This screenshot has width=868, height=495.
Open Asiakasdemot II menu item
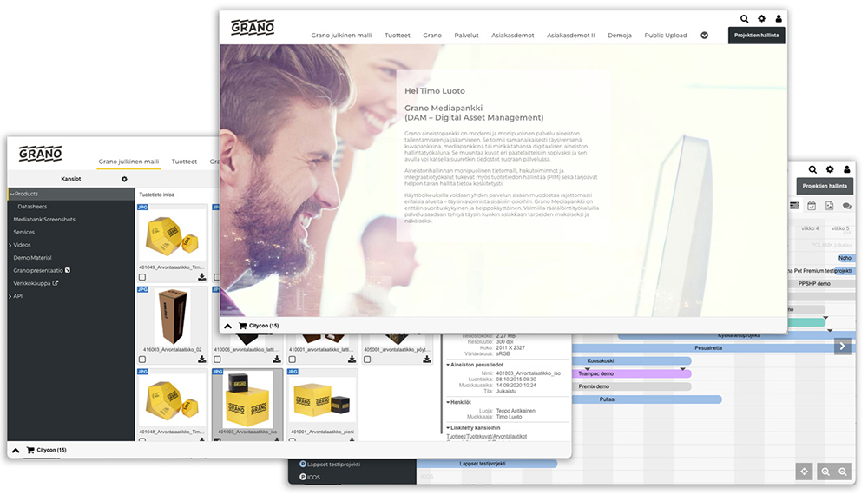(x=571, y=36)
